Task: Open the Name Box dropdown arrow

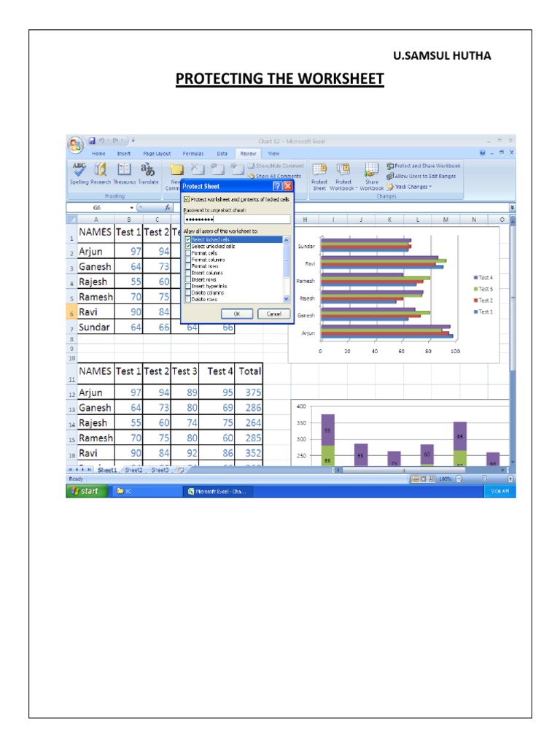Action: [x=132, y=208]
